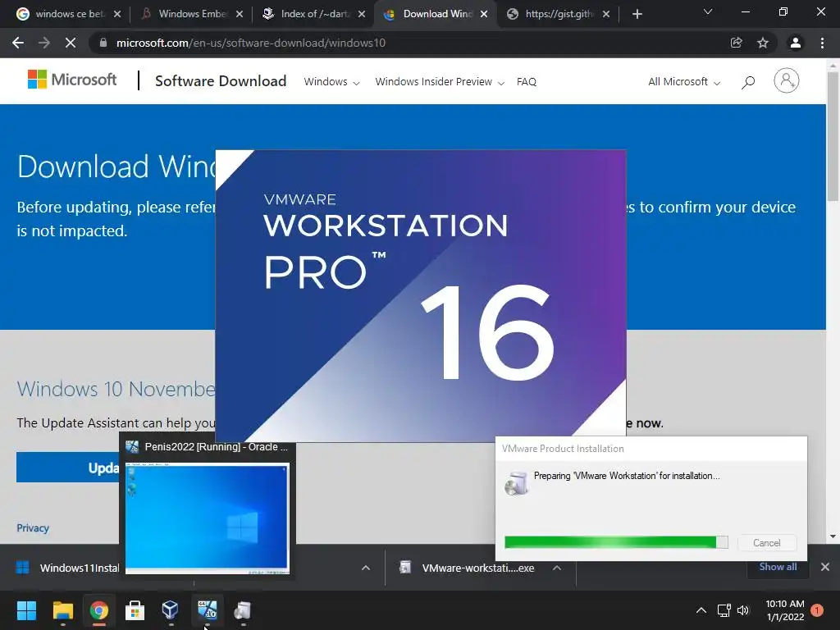Click the page vertical scrollbar thumb

833,135
